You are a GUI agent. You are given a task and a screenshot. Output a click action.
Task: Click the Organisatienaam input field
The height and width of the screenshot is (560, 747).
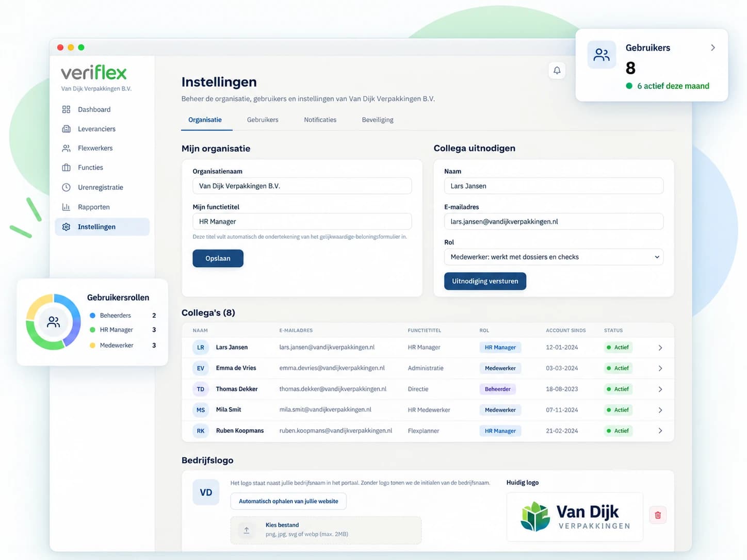pyautogui.click(x=302, y=186)
